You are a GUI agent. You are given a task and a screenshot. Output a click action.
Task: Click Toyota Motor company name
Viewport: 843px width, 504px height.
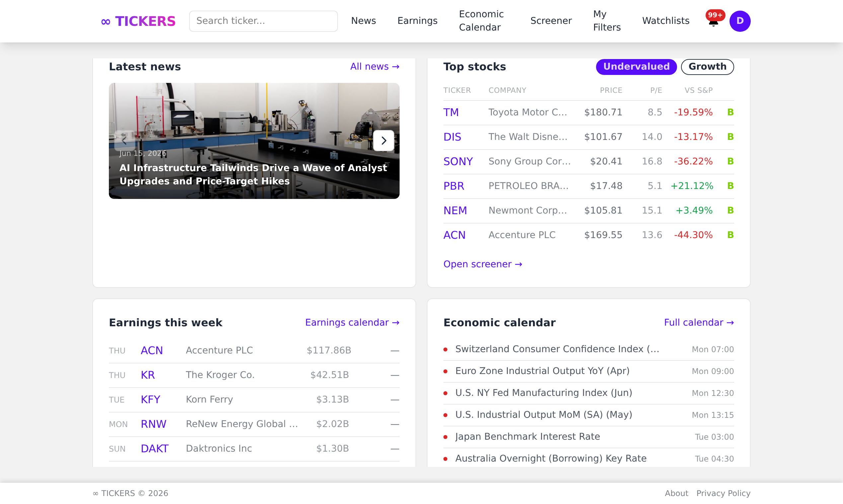point(528,112)
